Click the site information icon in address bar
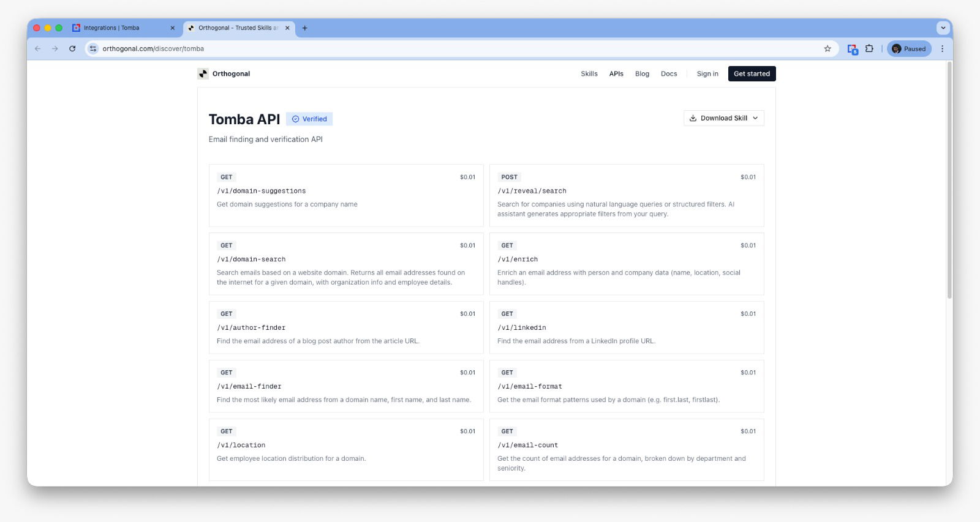The image size is (980, 522). 93,49
